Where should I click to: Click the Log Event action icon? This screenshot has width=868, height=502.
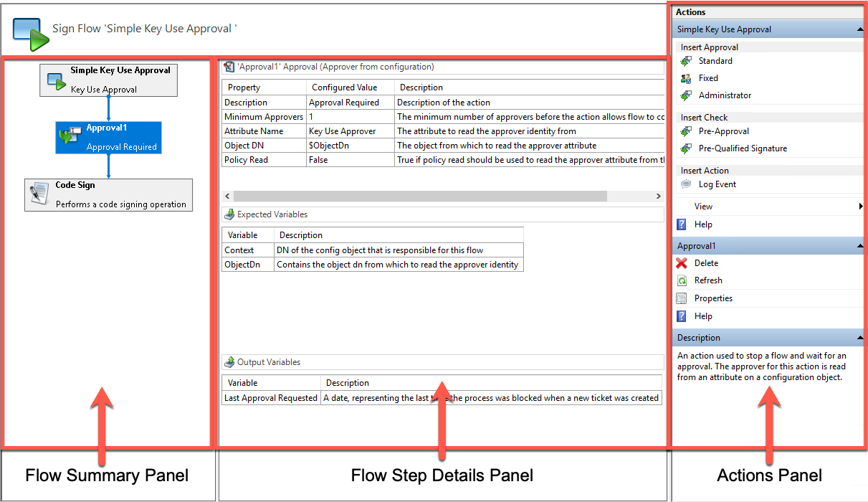[x=686, y=184]
